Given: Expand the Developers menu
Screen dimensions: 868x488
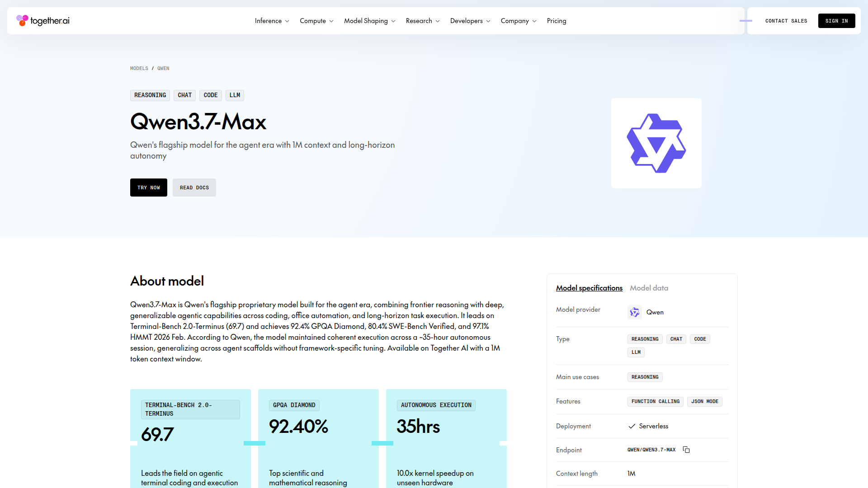Looking at the screenshot, I should click(470, 21).
